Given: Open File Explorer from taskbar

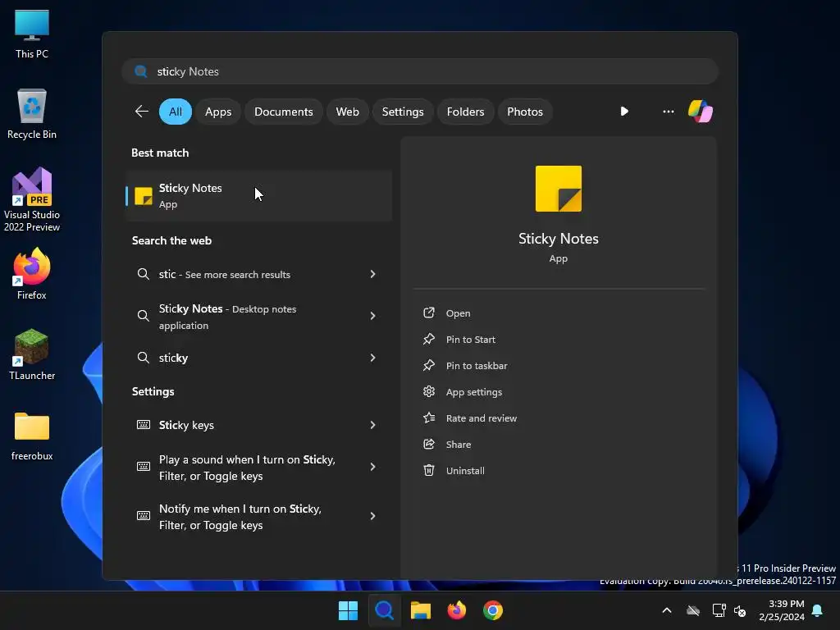Looking at the screenshot, I should point(421,610).
